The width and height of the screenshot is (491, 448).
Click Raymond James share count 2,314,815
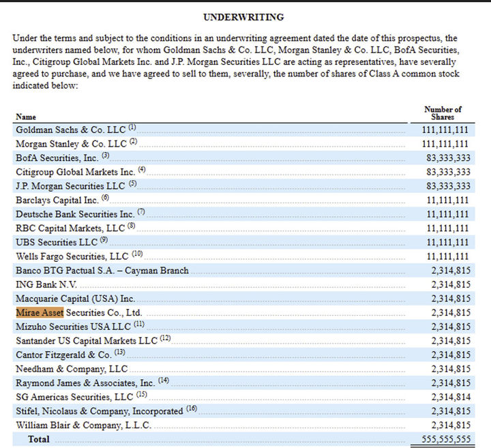coord(451,383)
